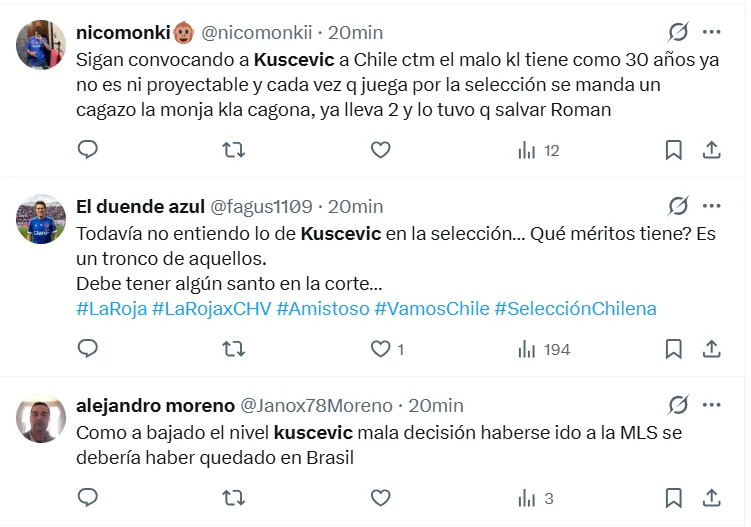The image size is (751, 527).
Task: Expand more menu on alejandro moreno's tweet
Action: pyautogui.click(x=712, y=405)
